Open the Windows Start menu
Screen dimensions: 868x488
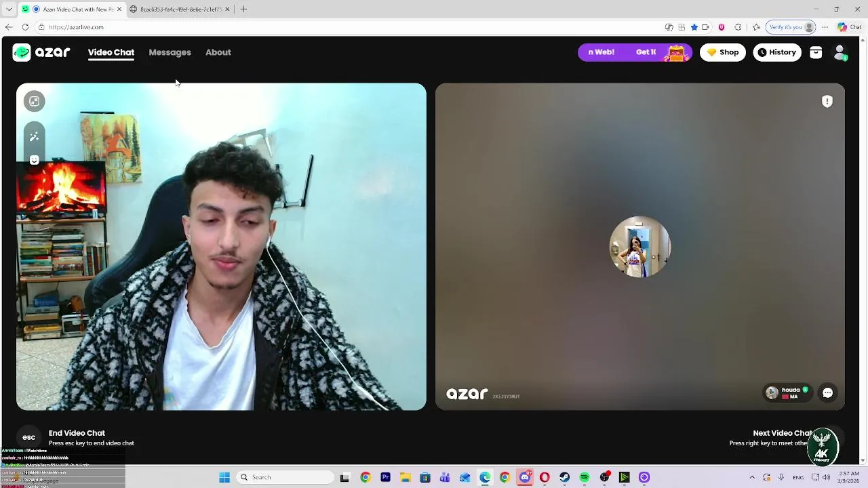(x=224, y=477)
